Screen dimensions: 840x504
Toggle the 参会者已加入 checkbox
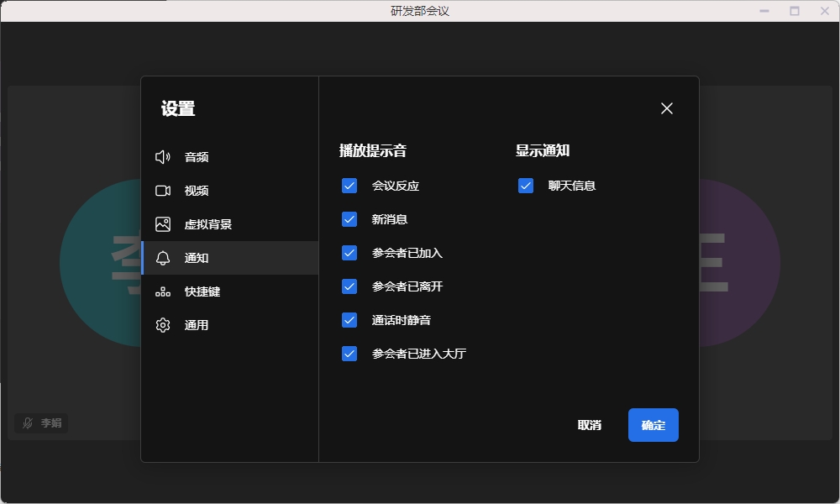click(349, 253)
